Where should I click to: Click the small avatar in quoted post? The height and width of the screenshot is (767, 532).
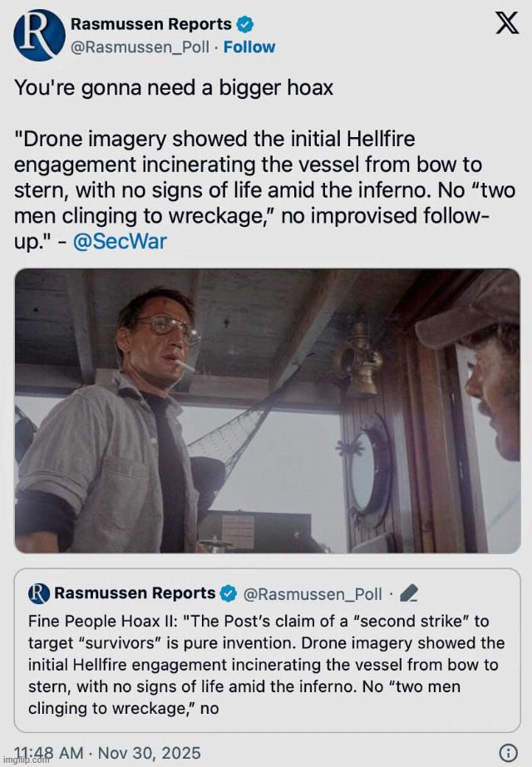pos(39,593)
